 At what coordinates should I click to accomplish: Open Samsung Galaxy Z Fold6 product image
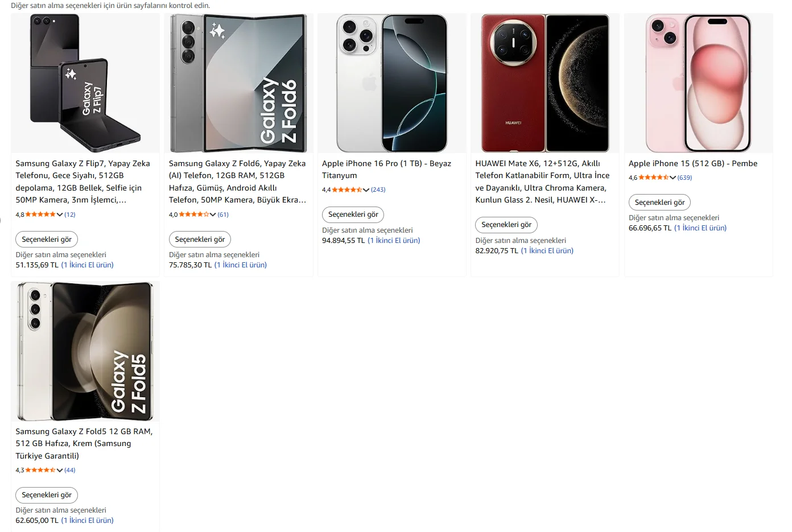(238, 83)
